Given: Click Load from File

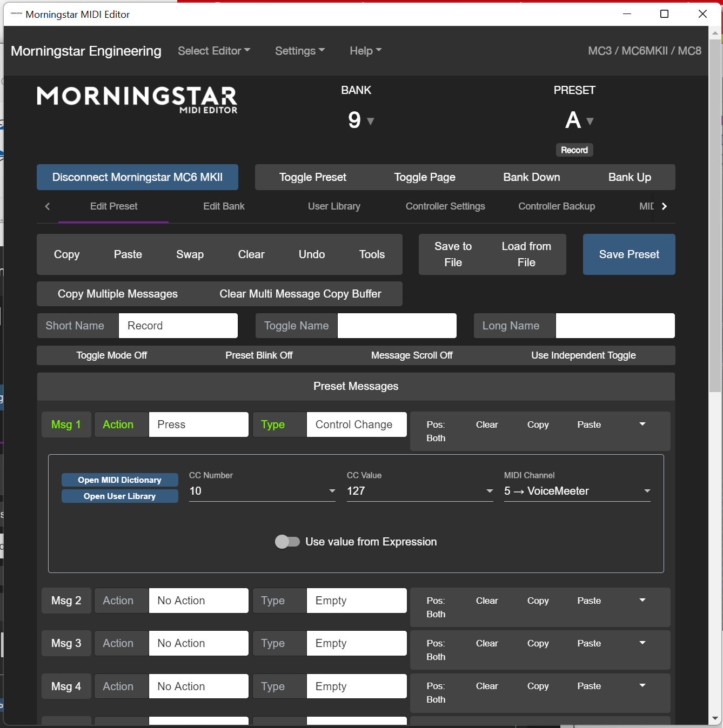Looking at the screenshot, I should click(526, 254).
